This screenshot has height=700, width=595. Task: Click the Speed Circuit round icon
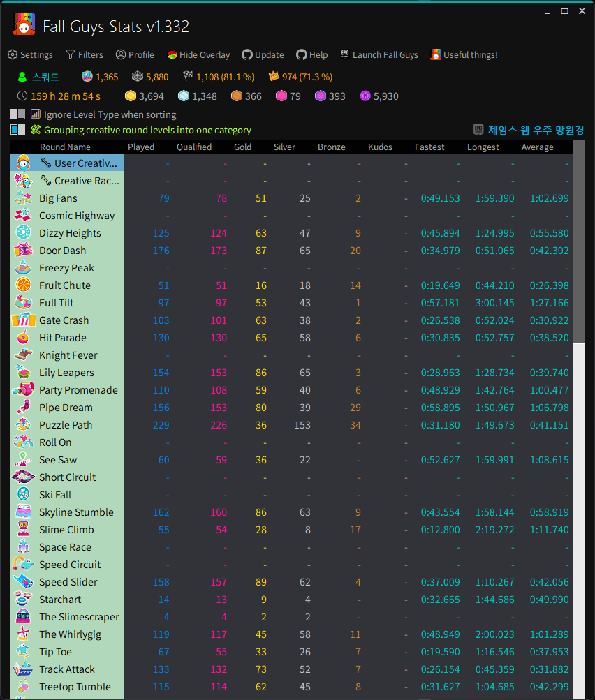(x=23, y=565)
